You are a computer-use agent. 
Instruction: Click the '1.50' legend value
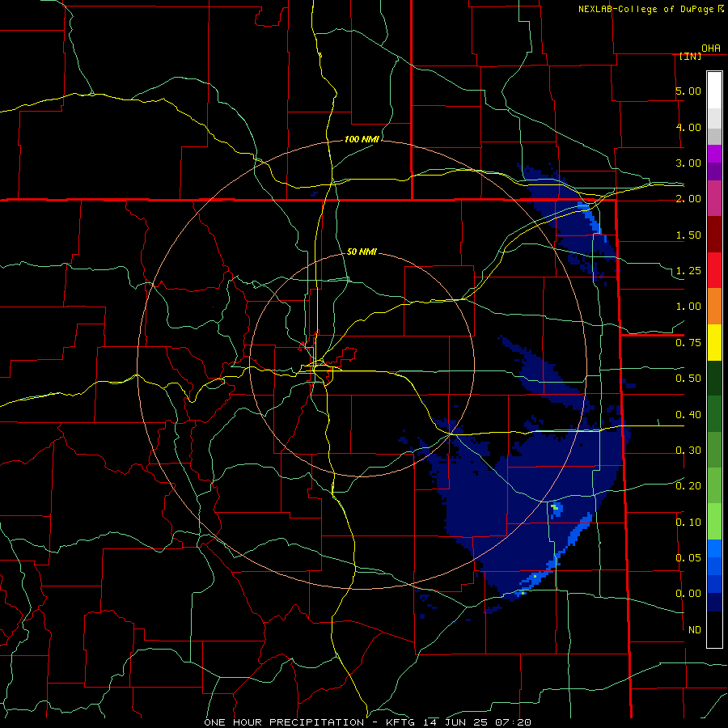click(688, 235)
